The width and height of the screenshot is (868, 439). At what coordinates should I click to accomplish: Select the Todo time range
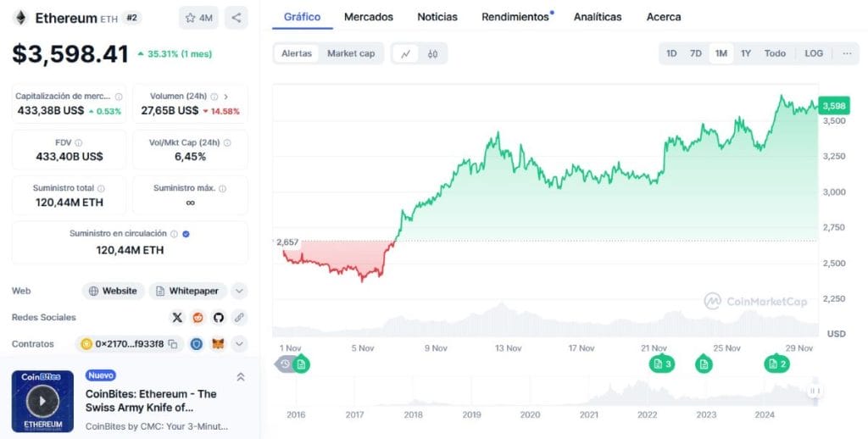(x=775, y=53)
